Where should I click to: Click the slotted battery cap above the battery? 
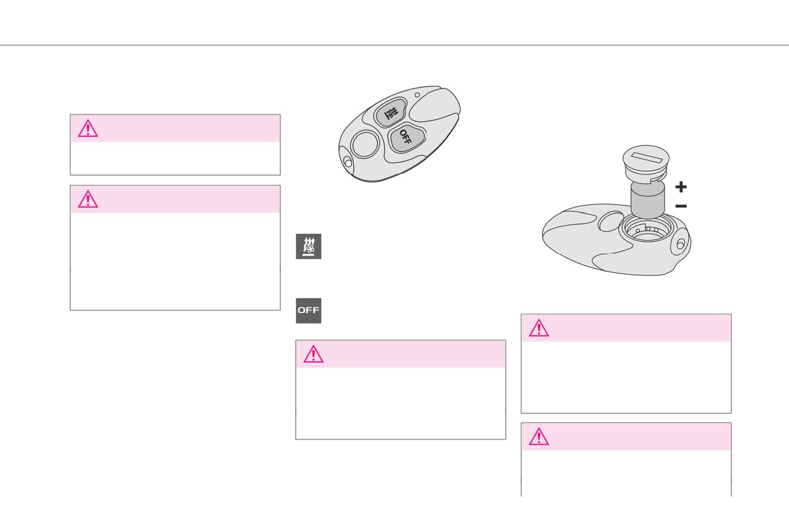coord(646,163)
